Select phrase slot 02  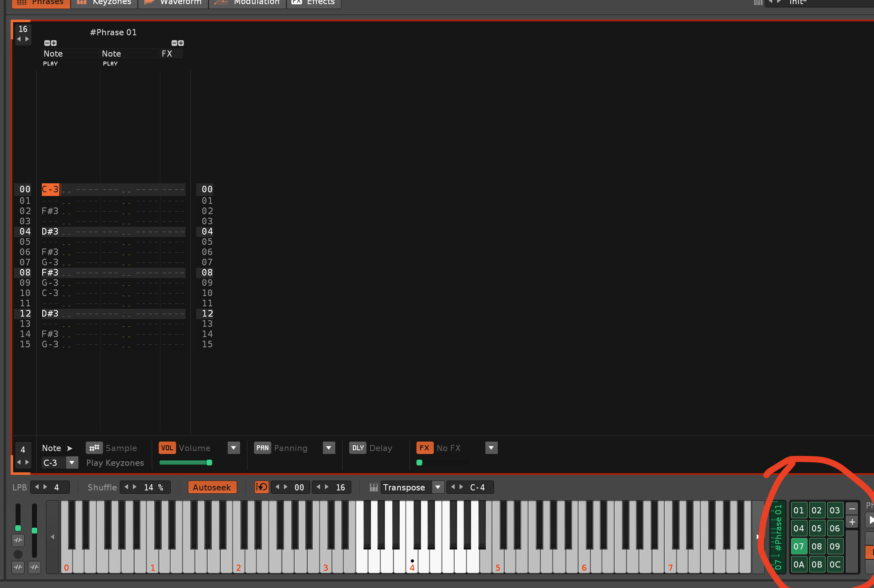pos(817,511)
